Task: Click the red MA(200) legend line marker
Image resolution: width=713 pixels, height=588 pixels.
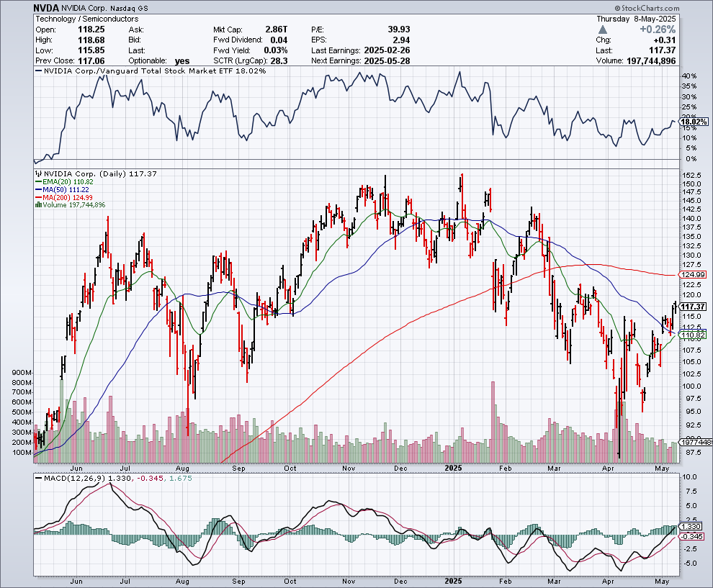Action: [39, 197]
